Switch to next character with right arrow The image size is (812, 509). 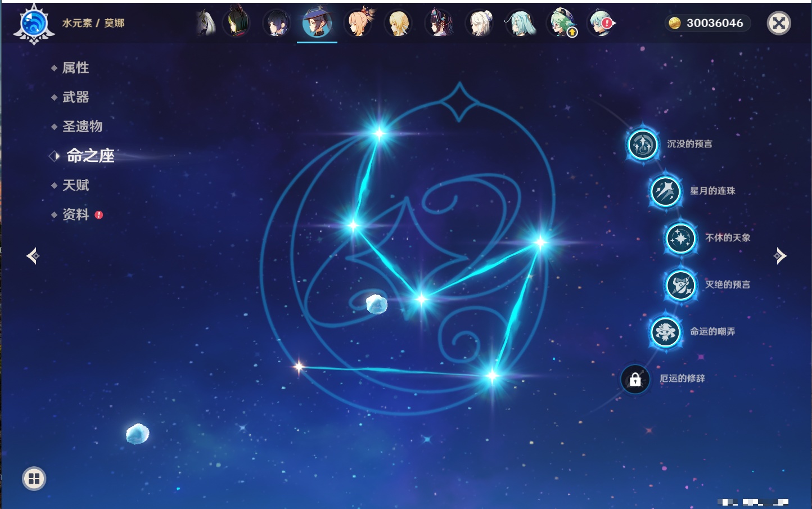(x=780, y=256)
